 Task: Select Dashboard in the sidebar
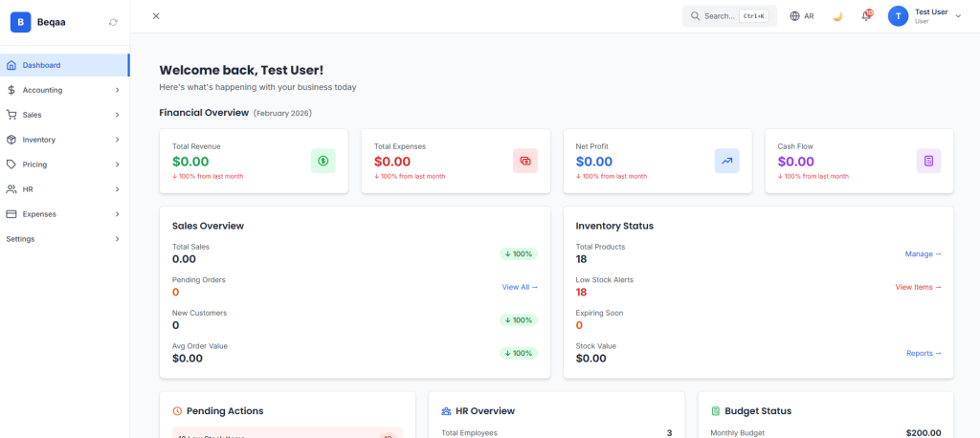(x=64, y=65)
